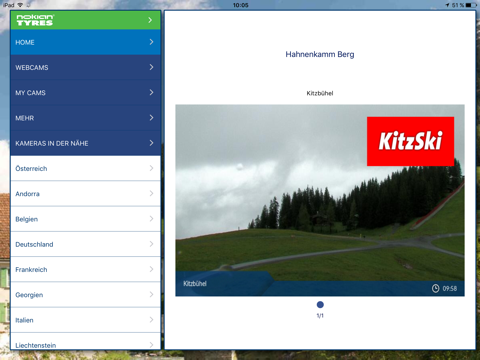This screenshot has height=360, width=480.
Task: Tap the location arrow in the status bar
Action: point(447,5)
